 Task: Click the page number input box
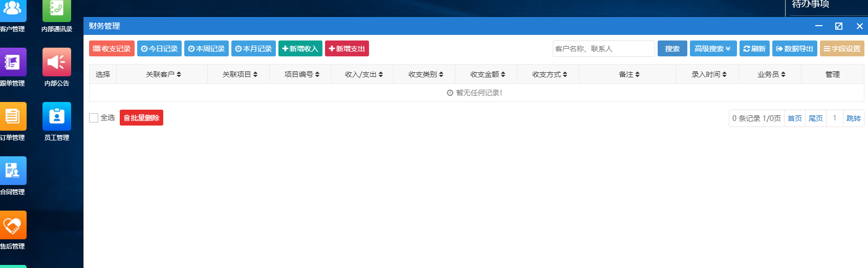(835, 118)
